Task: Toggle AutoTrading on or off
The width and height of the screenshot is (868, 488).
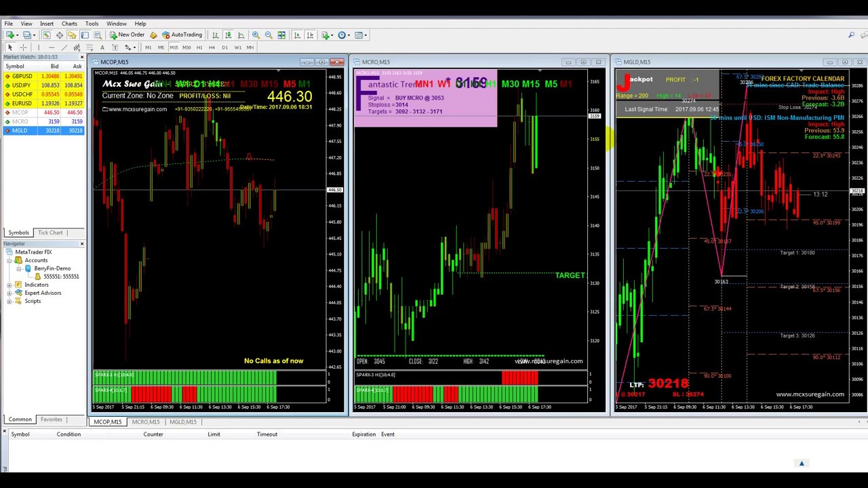Action: click(182, 35)
